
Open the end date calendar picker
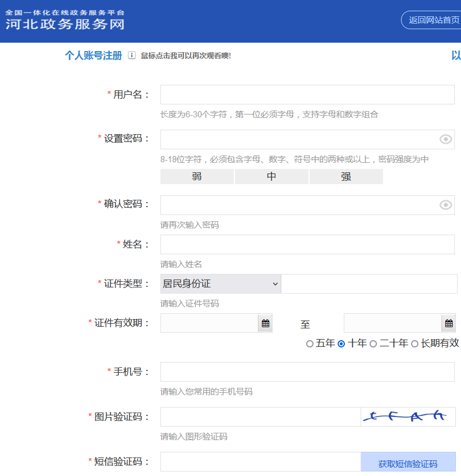448,323
